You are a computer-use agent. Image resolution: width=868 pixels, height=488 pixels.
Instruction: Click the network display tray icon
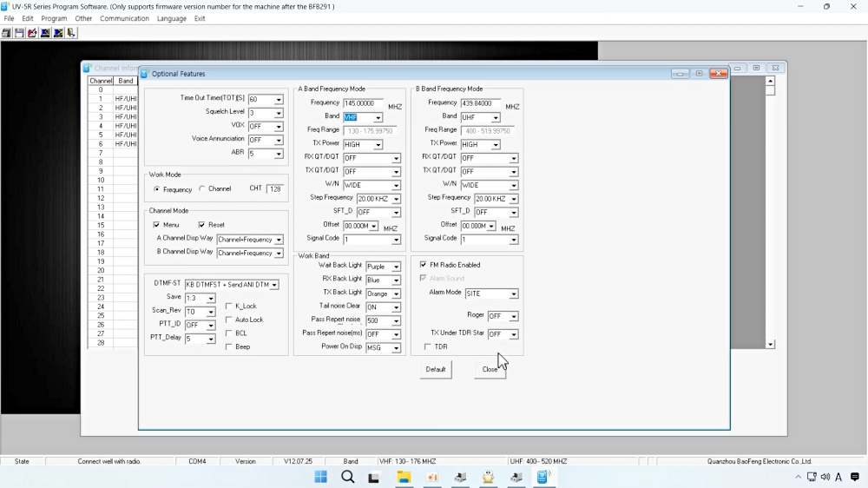click(812, 477)
